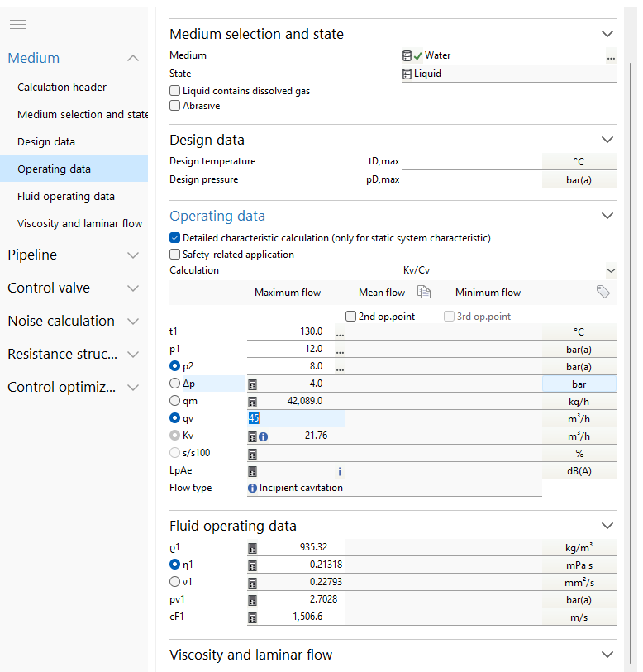
Task: Click calculator icon in pv1 row
Action: click(x=252, y=600)
